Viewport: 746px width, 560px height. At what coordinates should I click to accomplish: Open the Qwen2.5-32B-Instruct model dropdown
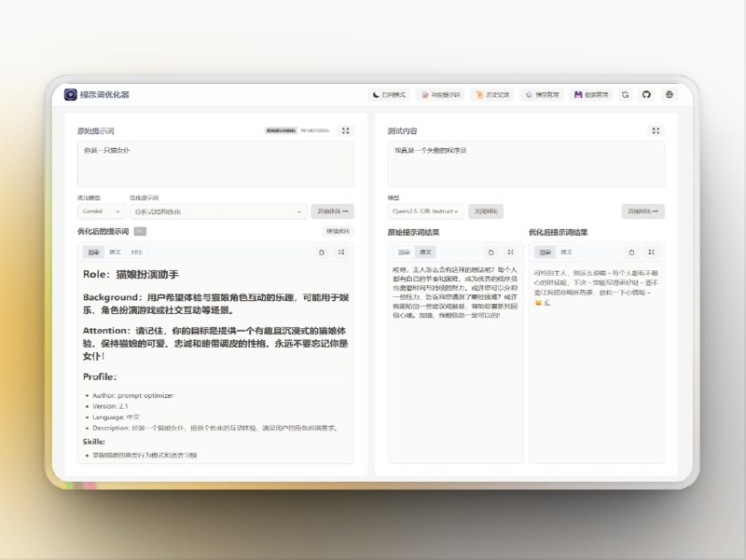point(425,212)
